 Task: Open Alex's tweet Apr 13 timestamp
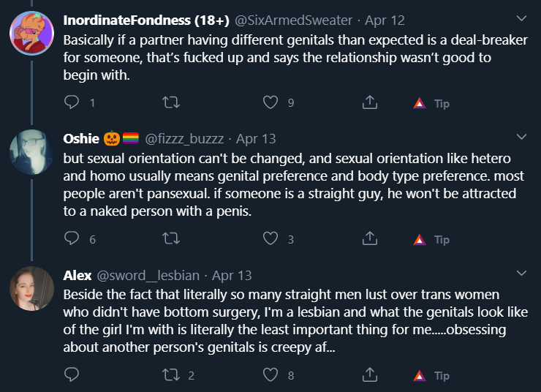coord(232,276)
